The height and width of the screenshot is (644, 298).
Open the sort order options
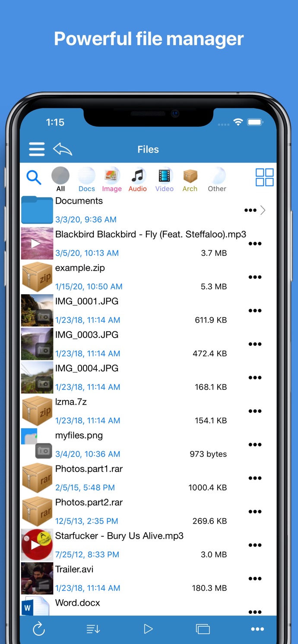click(x=93, y=629)
